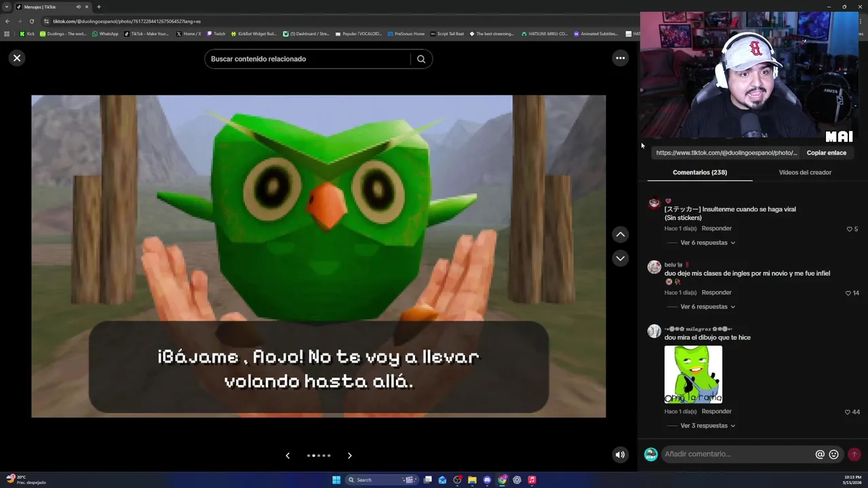Viewport: 868px width, 488px height.
Task: Open OBS Studio from taskbar
Action: coord(457,480)
